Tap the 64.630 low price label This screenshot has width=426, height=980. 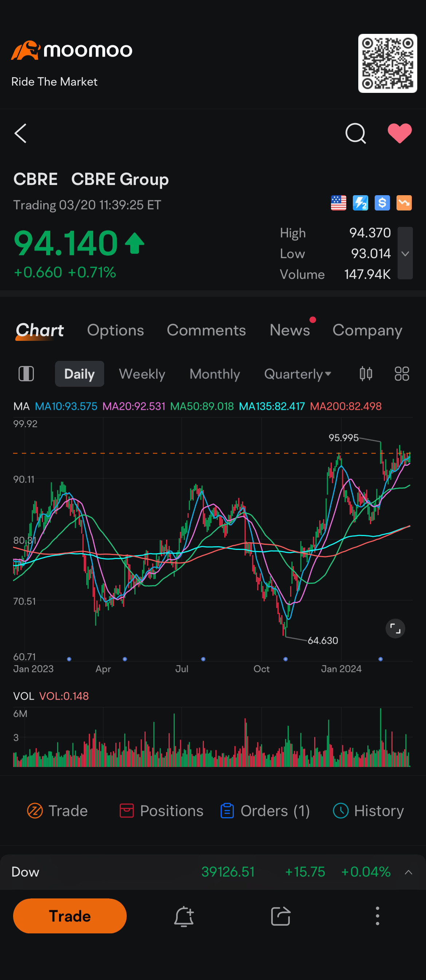point(323,641)
